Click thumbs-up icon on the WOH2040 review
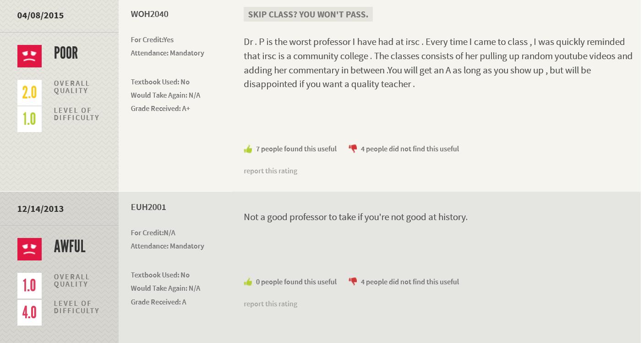This screenshot has height=343, width=644. tap(248, 149)
